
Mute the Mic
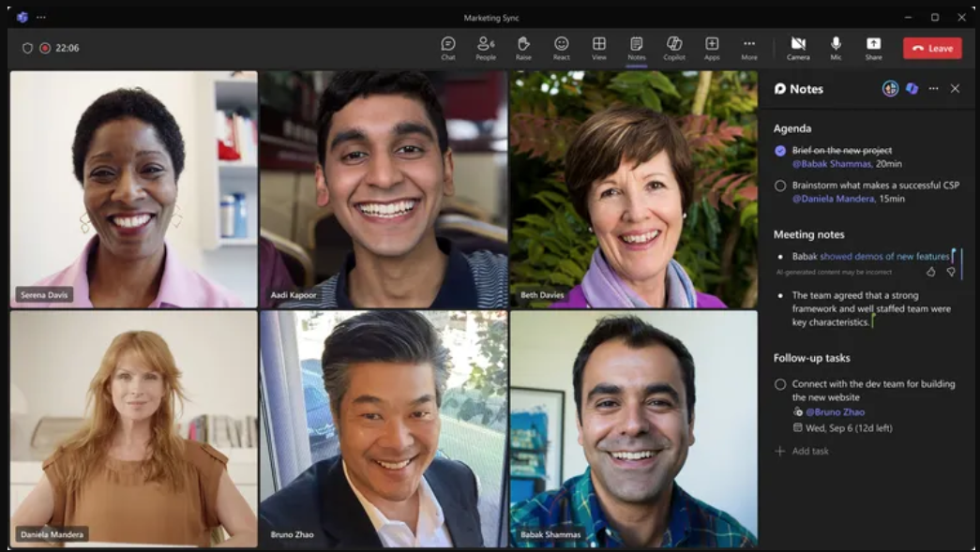[x=836, y=48]
